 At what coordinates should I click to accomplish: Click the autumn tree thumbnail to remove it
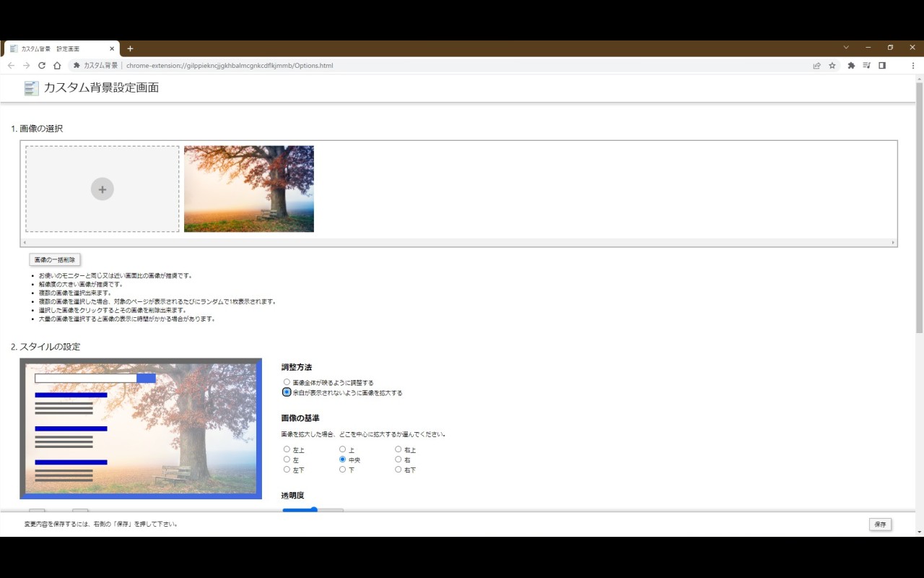click(248, 189)
